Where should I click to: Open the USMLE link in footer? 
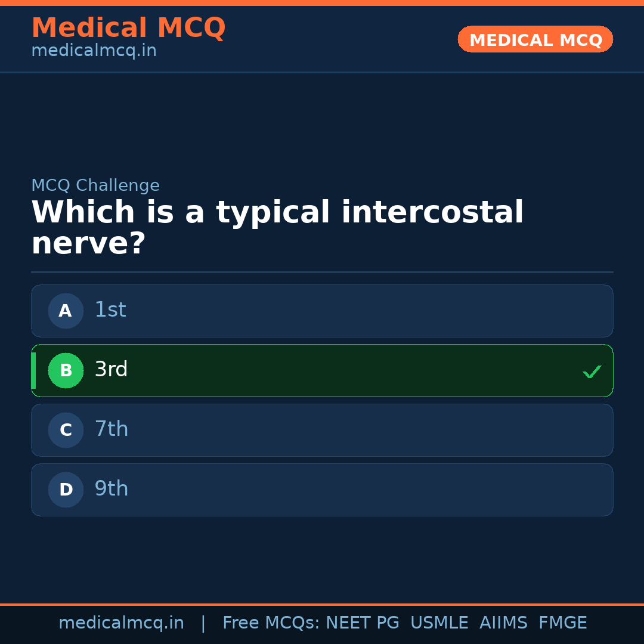click(439, 623)
